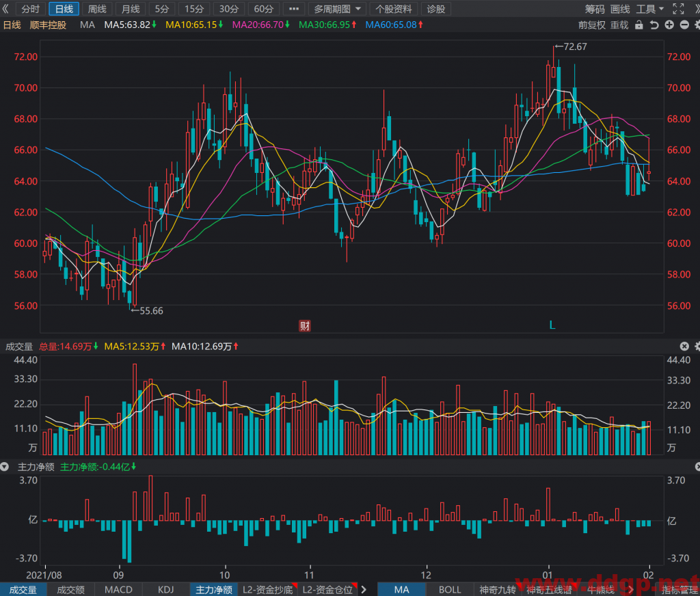Enable the BOLL overlay indicator
Viewport: 700px width, 596px height.
click(x=450, y=589)
